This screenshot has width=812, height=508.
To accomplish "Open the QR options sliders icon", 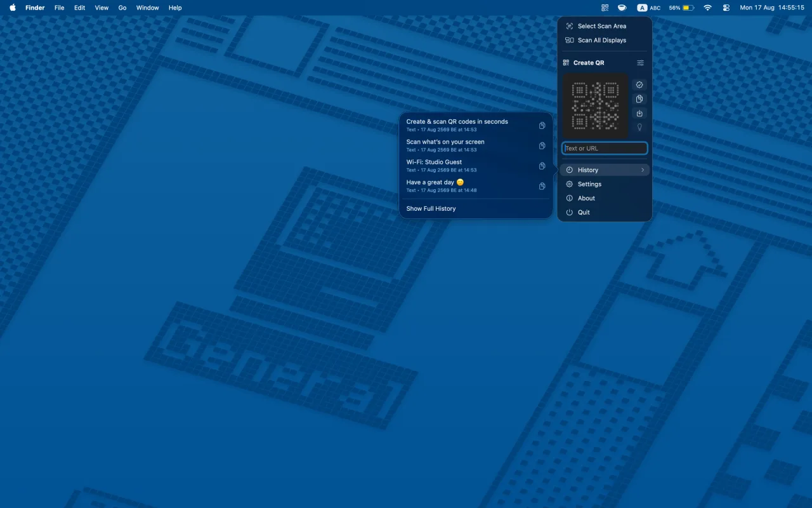I will [x=640, y=63].
